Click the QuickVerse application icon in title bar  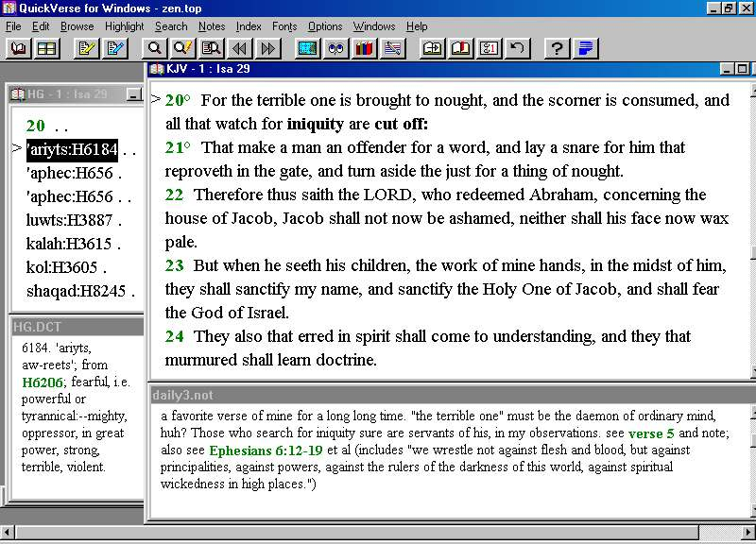pyautogui.click(x=9, y=8)
